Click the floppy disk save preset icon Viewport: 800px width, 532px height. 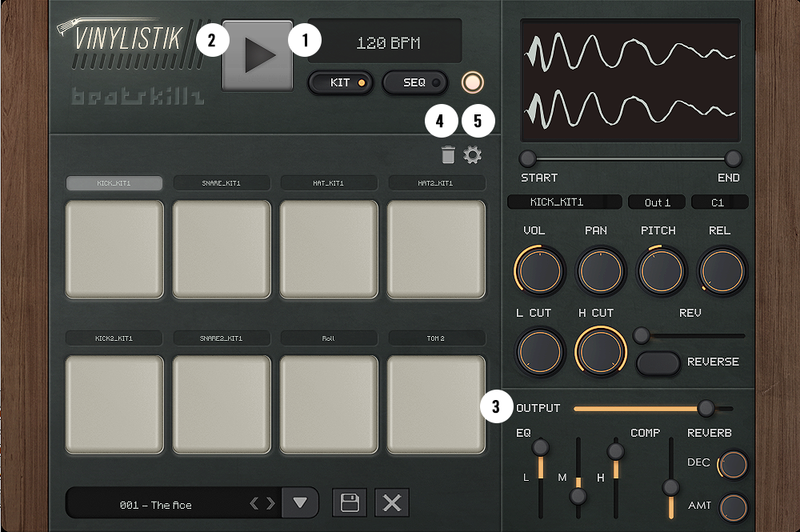coord(350,502)
